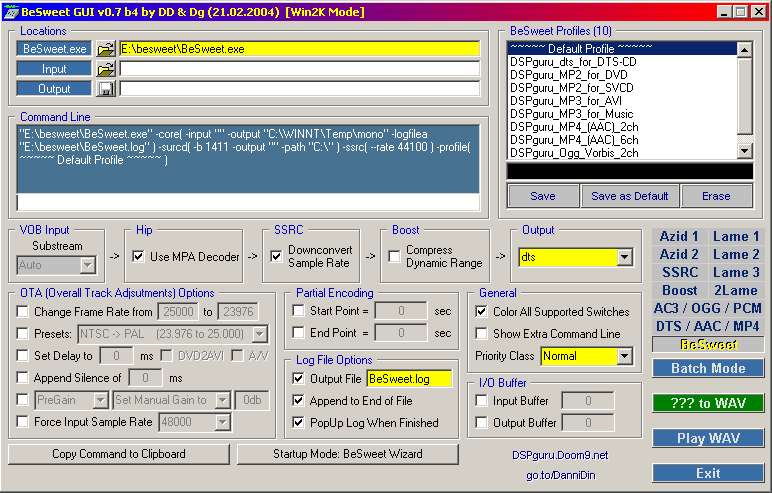Open the 2Lame tab
The height and width of the screenshot is (493, 772).
(736, 290)
